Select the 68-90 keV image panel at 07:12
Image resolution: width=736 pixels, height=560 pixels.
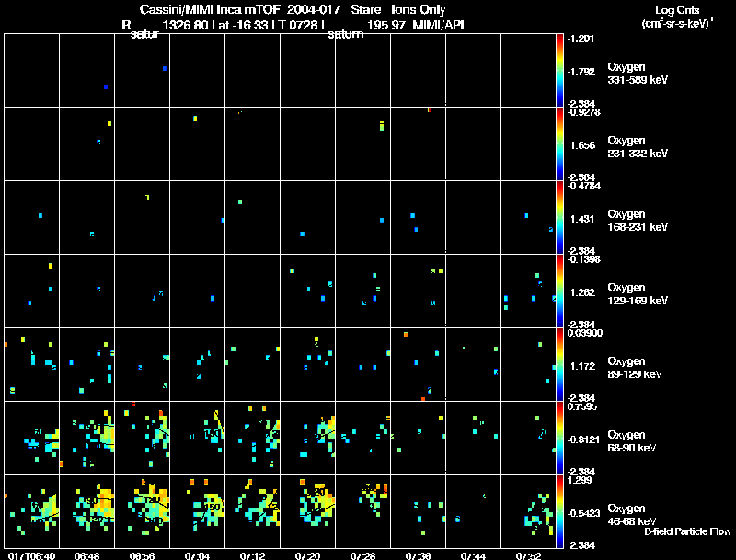(x=252, y=439)
